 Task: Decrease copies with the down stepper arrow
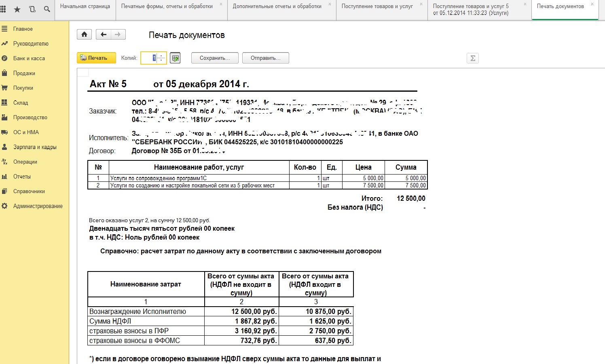161,61
